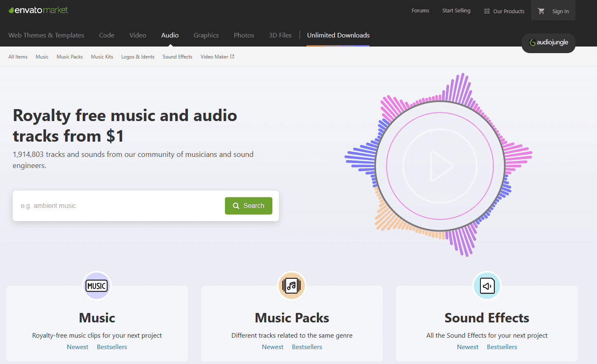Click the Envato Market logo
The image size is (597, 364).
(x=38, y=9)
